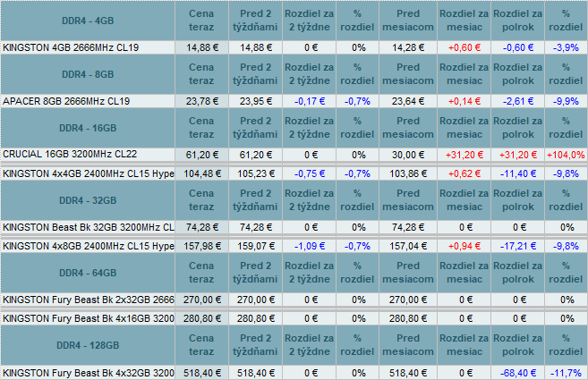
Task: Select the DDR4 - 64GB section header
Action: pos(88,273)
